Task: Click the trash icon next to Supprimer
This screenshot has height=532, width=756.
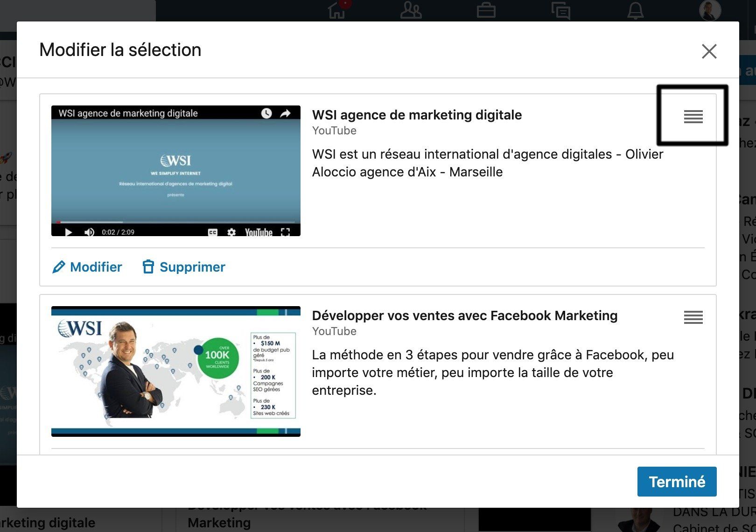Action: point(148,266)
